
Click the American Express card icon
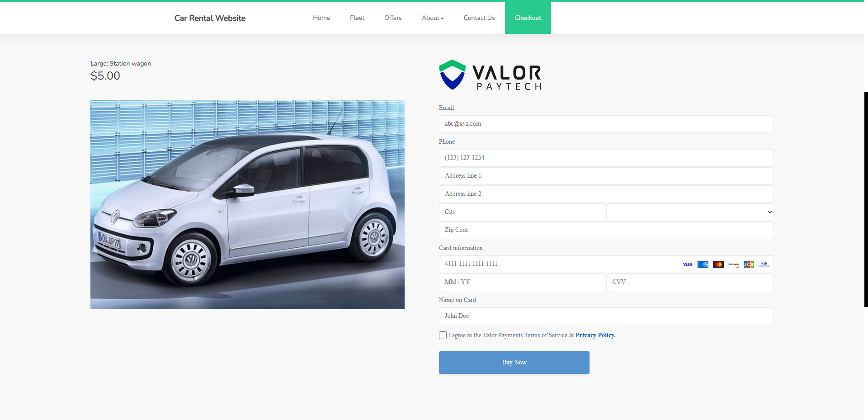coord(703,264)
